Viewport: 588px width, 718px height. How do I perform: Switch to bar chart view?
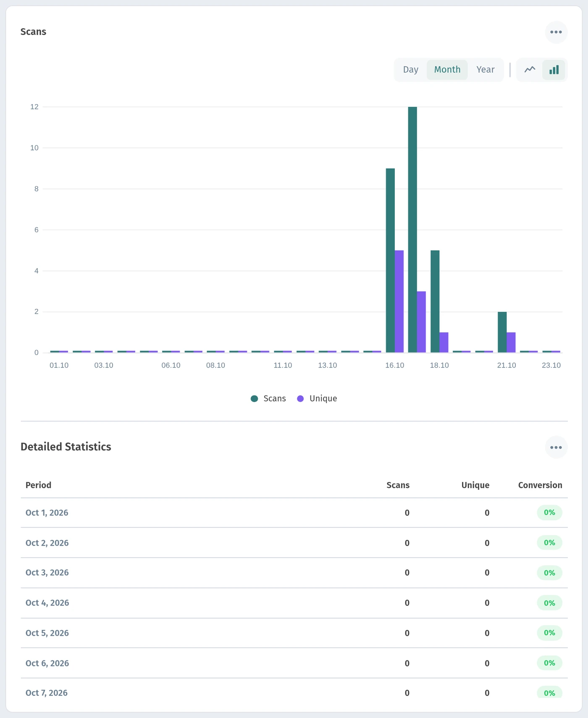pos(554,70)
